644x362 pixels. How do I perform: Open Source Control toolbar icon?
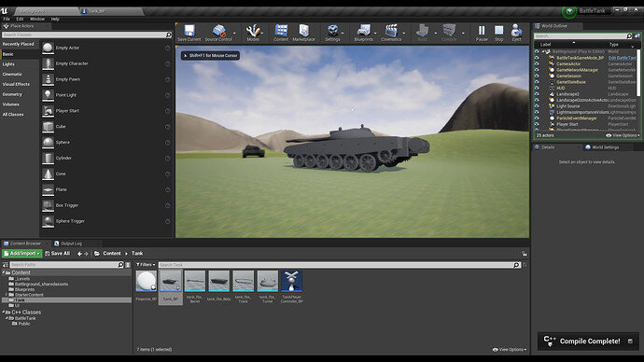click(218, 33)
